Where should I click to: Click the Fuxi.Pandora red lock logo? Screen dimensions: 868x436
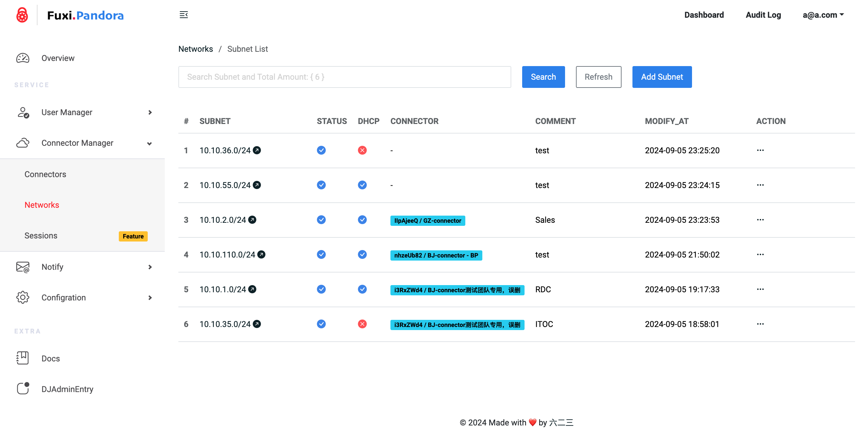pos(22,15)
